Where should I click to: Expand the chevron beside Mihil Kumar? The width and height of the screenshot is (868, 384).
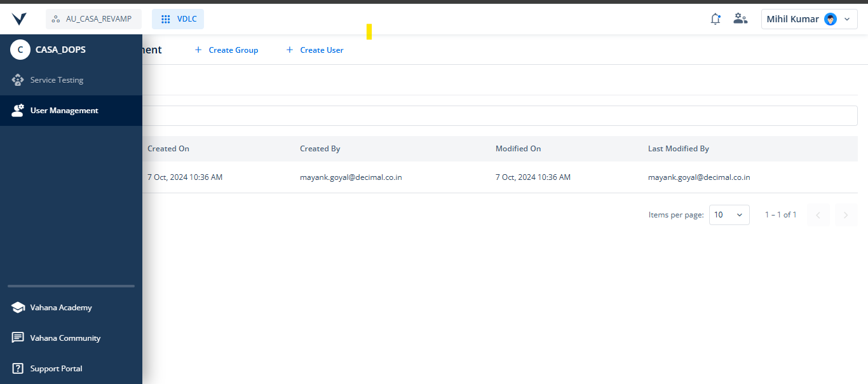(x=847, y=19)
